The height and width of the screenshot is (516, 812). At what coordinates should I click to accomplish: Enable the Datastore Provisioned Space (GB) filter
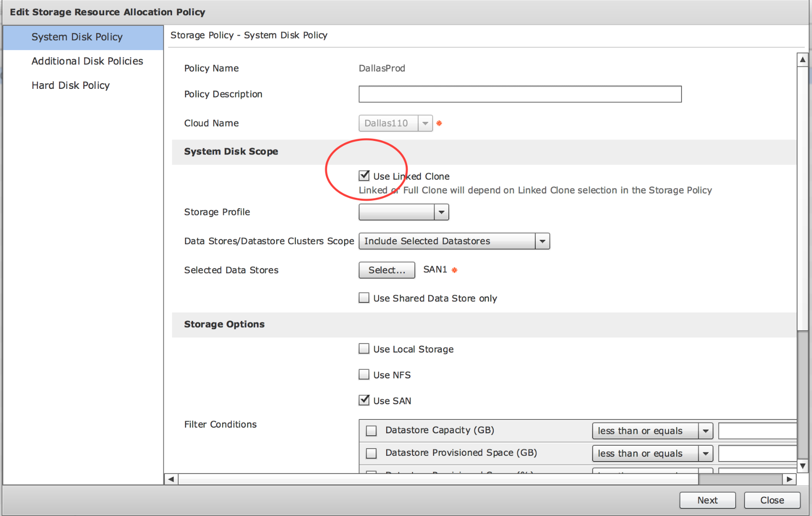(371, 453)
